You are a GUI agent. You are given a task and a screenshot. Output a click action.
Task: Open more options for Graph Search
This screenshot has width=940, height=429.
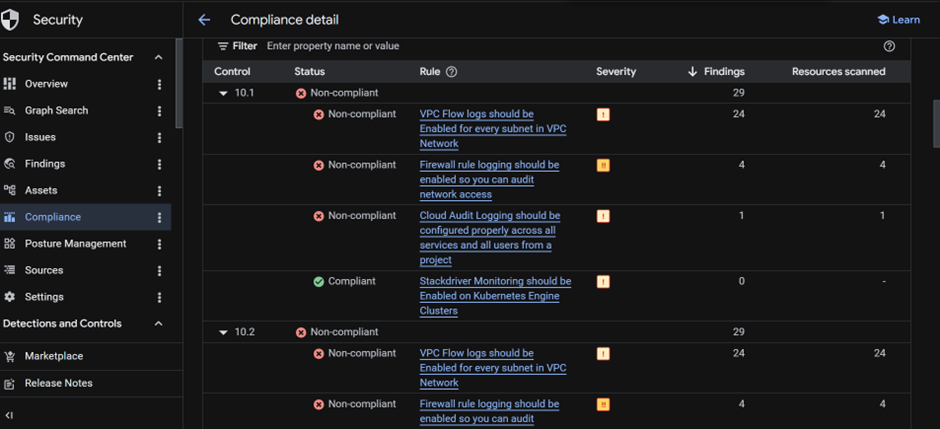pos(159,111)
